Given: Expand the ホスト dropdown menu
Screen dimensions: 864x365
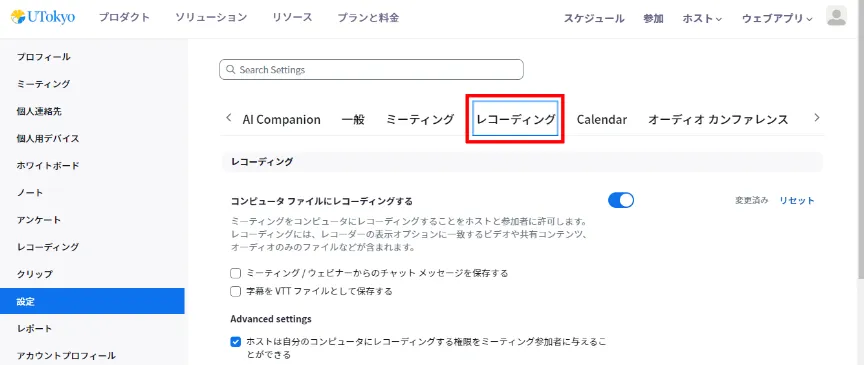Looking at the screenshot, I should (x=702, y=18).
